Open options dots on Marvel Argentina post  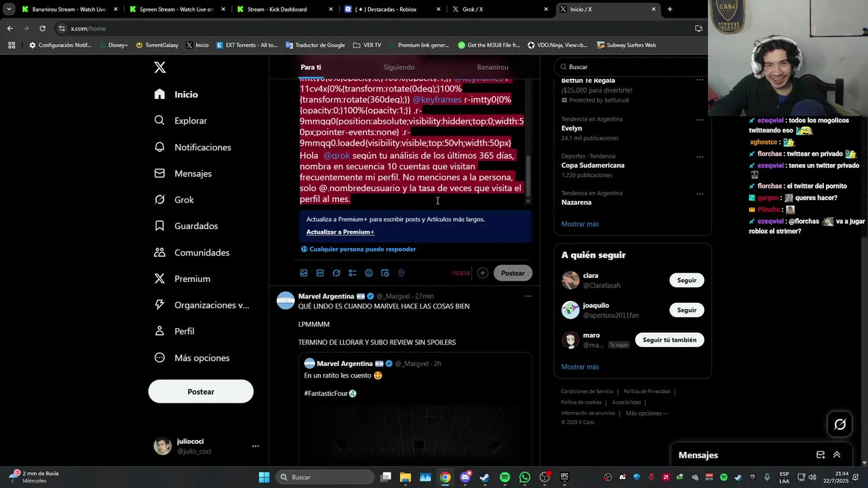[x=528, y=296]
